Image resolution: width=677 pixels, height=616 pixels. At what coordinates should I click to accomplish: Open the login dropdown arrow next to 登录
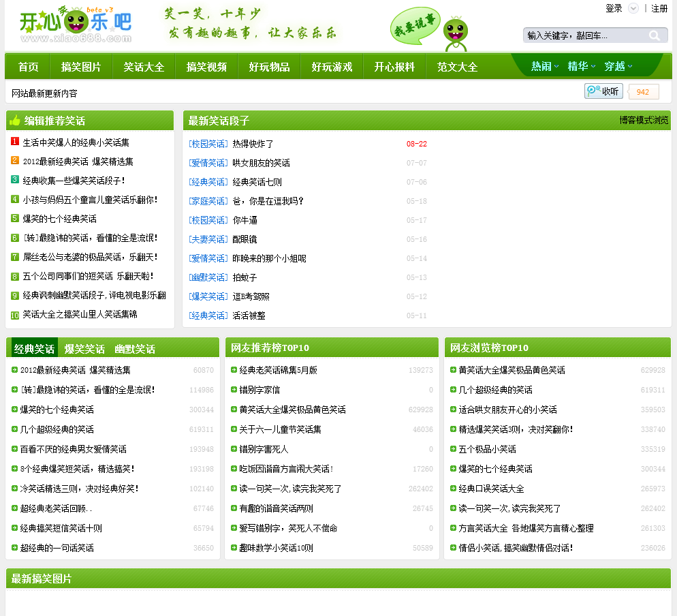click(x=633, y=8)
